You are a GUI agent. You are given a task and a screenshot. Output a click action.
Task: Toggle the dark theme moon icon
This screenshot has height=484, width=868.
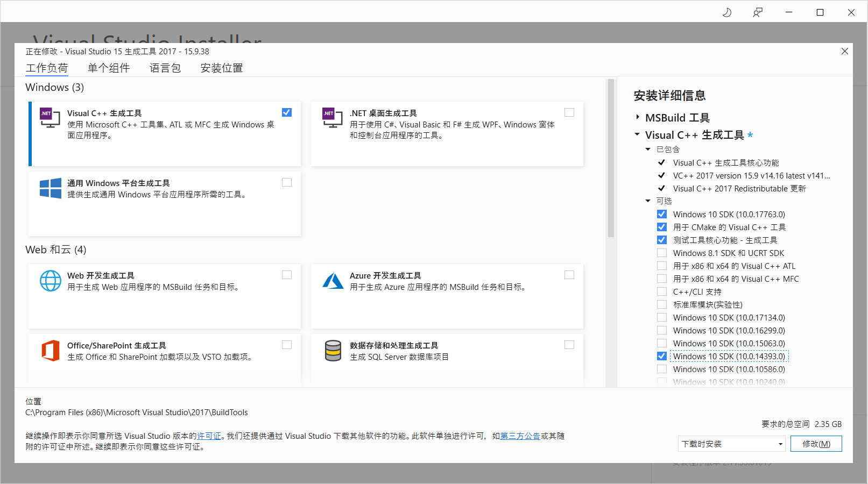727,12
